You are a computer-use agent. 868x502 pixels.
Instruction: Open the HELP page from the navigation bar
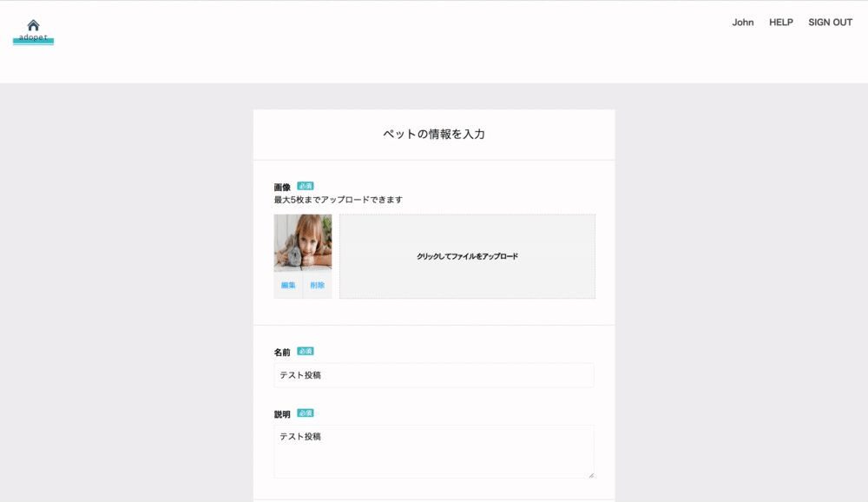coord(780,22)
